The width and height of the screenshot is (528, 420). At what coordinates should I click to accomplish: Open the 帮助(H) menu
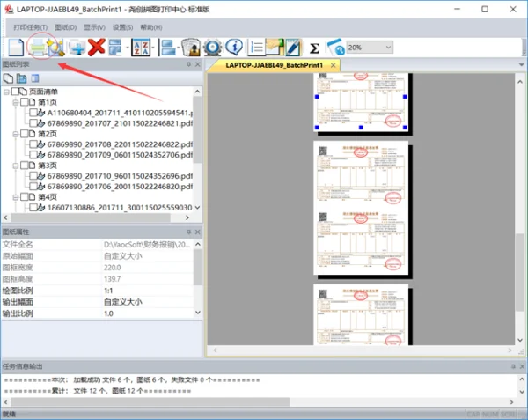coord(151,27)
